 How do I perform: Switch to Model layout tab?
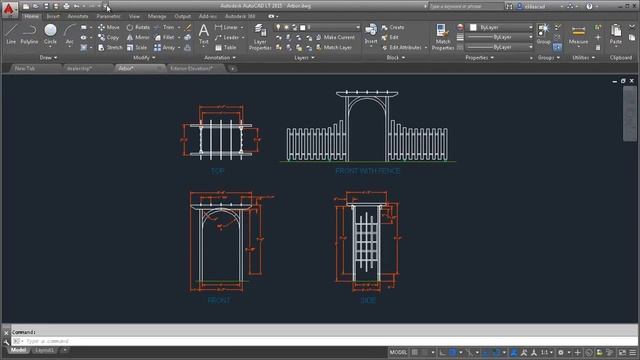[18, 350]
